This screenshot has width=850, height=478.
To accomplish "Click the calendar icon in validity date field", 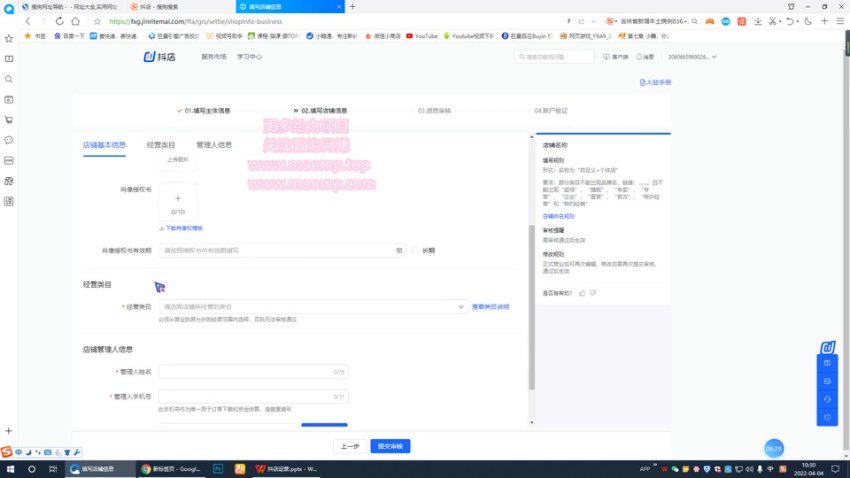I will (400, 250).
